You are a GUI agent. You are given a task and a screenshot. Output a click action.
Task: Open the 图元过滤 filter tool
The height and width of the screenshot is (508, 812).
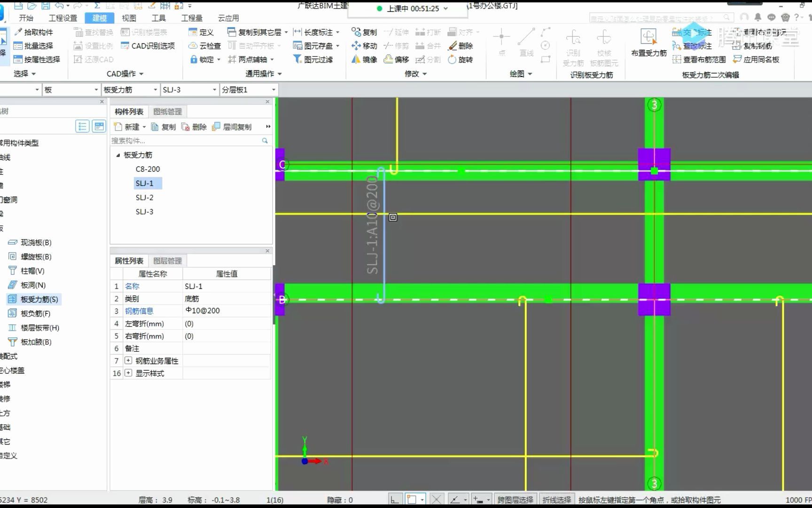point(314,59)
